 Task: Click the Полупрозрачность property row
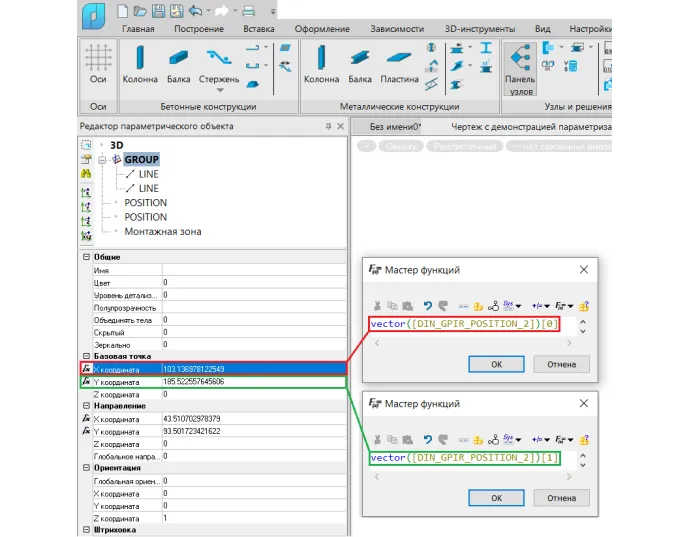pyautogui.click(x=219, y=307)
